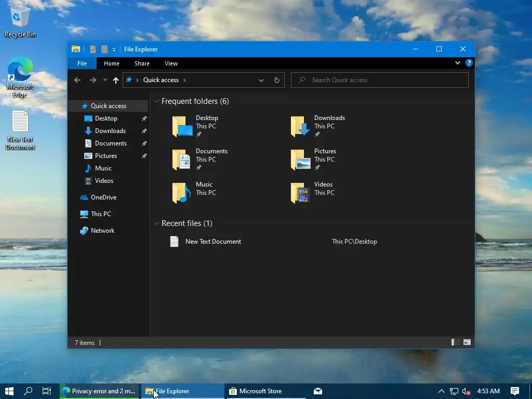The height and width of the screenshot is (399, 532).
Task: Open Videos in the navigation pane
Action: tap(104, 181)
